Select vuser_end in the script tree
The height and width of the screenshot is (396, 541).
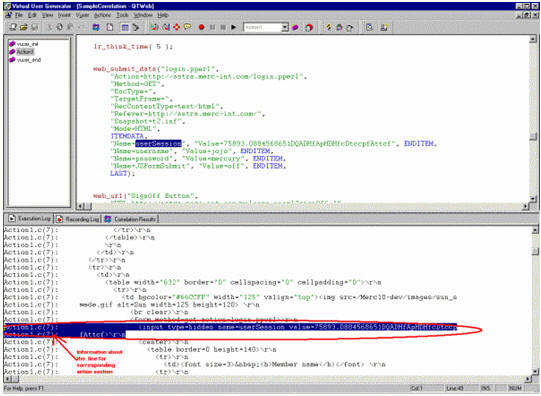[x=29, y=60]
